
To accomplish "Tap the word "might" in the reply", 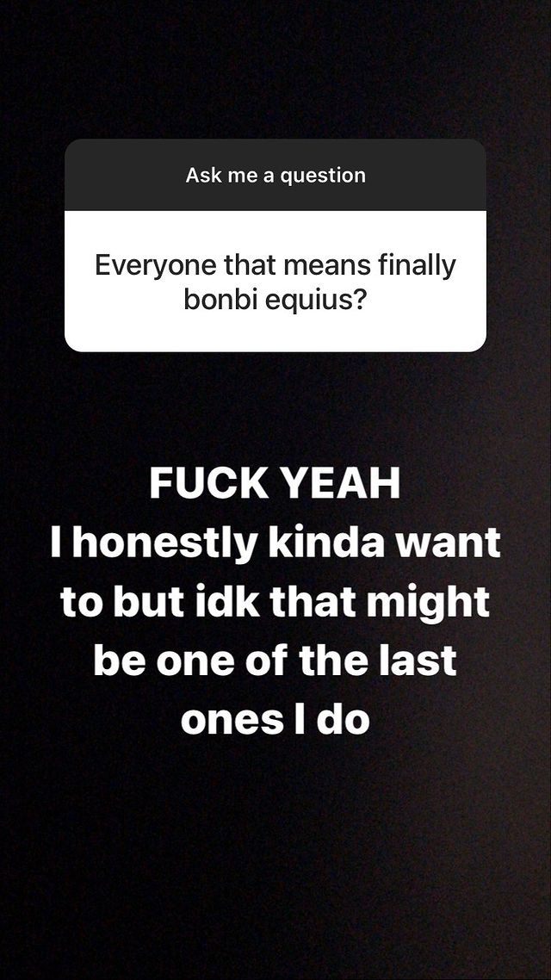I will (x=436, y=603).
